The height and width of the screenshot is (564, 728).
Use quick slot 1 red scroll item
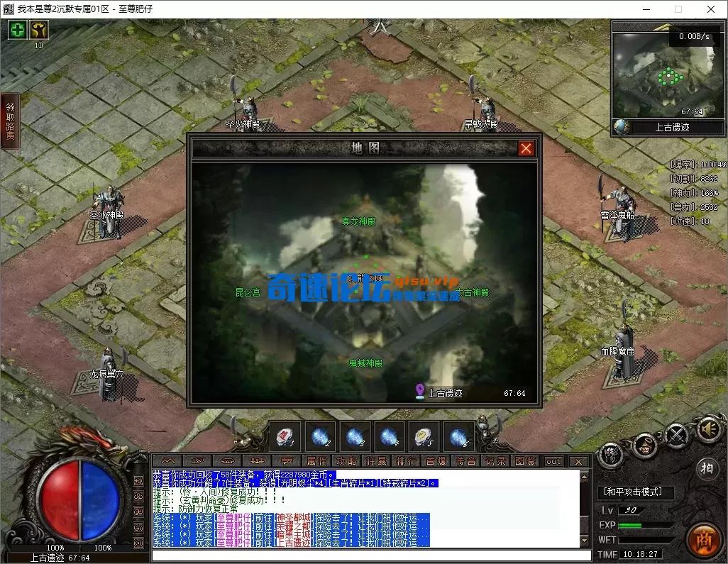click(x=285, y=436)
